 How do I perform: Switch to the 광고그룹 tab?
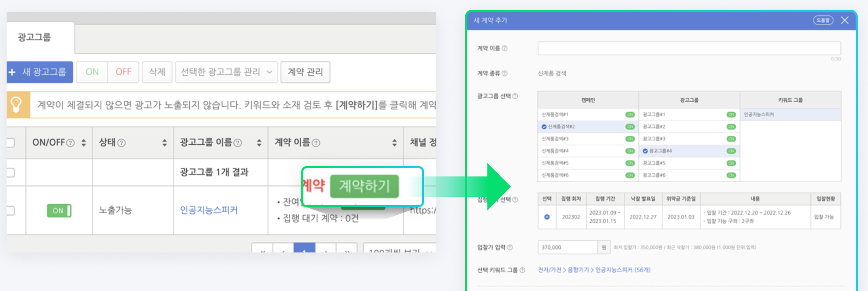(35, 37)
